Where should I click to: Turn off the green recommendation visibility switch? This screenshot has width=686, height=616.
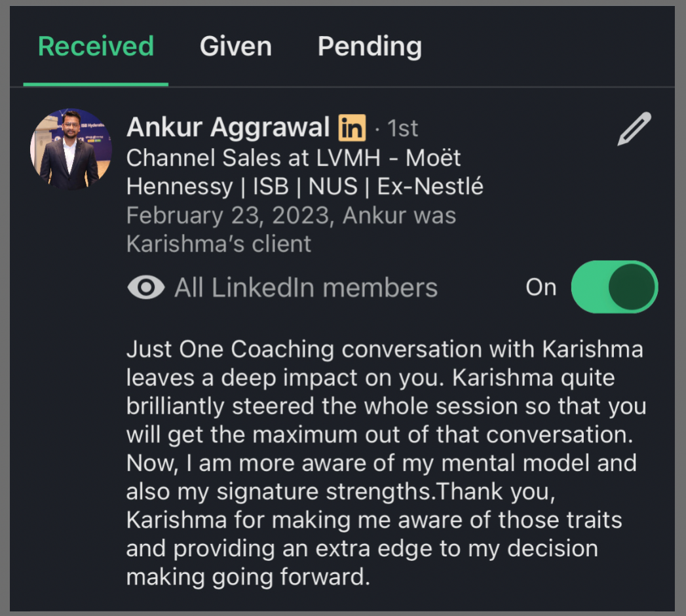pyautogui.click(x=614, y=287)
